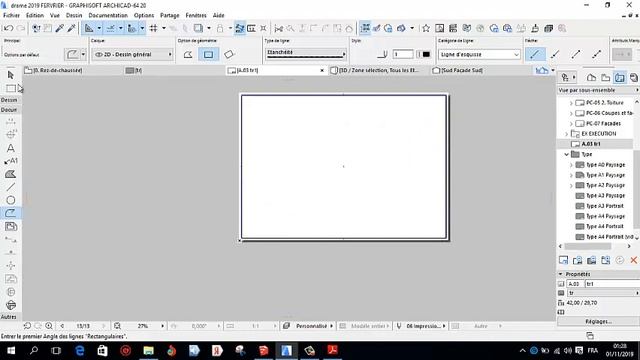Open default options dropdown arrow
640x360 pixels.
pyautogui.click(x=83, y=54)
